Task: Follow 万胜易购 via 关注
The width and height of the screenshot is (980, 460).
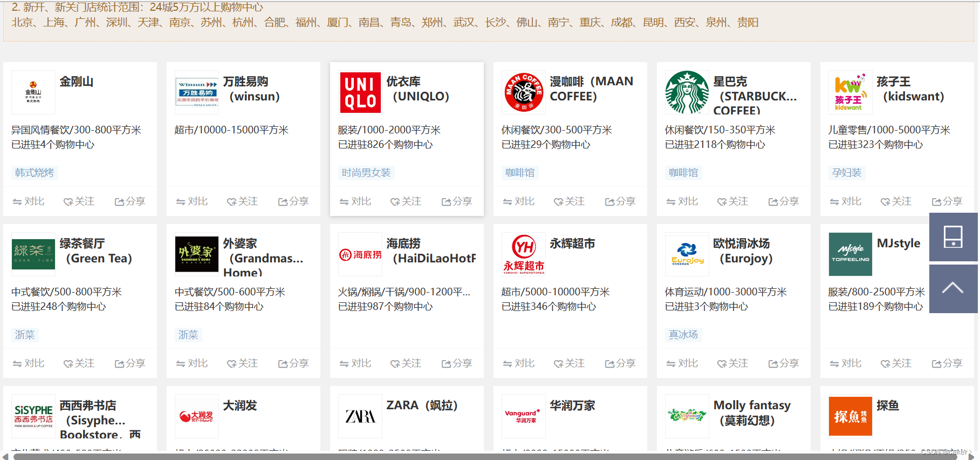Action: click(x=242, y=201)
